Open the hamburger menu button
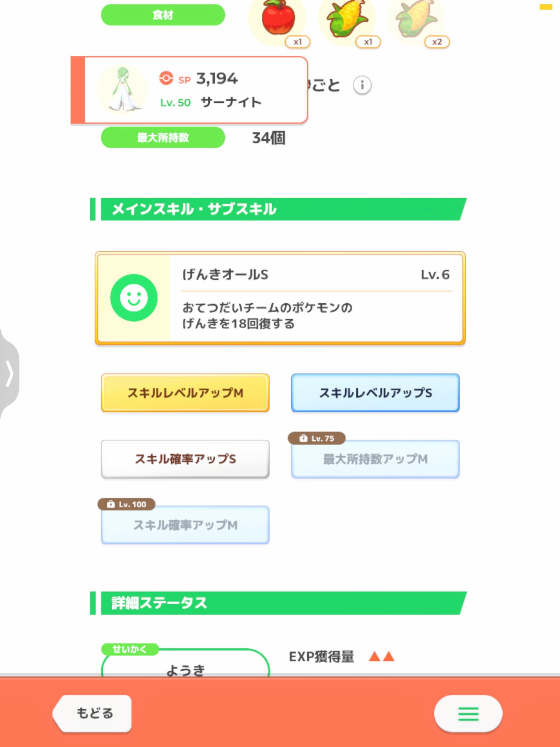The image size is (560, 747). pos(468,713)
